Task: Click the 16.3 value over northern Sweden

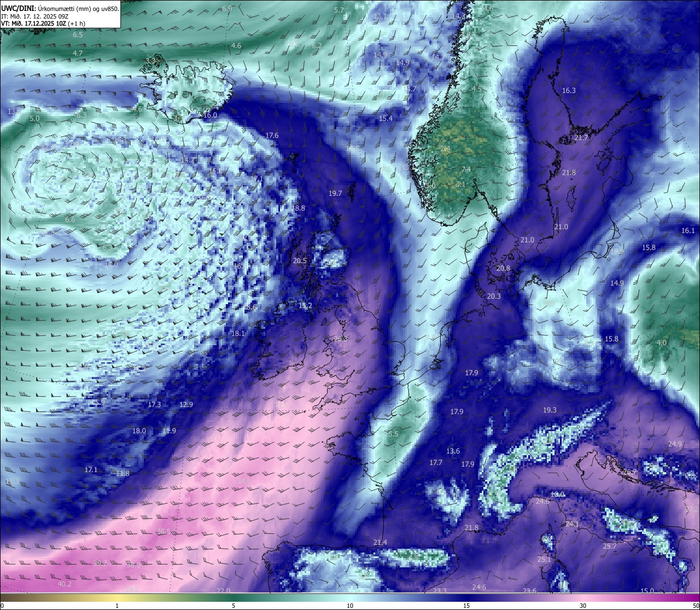Action: 569,90
